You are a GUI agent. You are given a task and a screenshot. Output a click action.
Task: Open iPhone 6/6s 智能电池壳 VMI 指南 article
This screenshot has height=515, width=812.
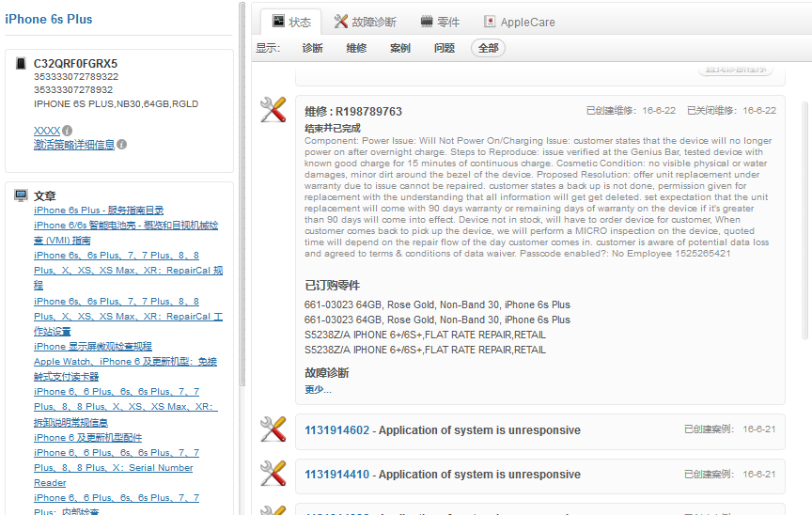click(x=126, y=232)
